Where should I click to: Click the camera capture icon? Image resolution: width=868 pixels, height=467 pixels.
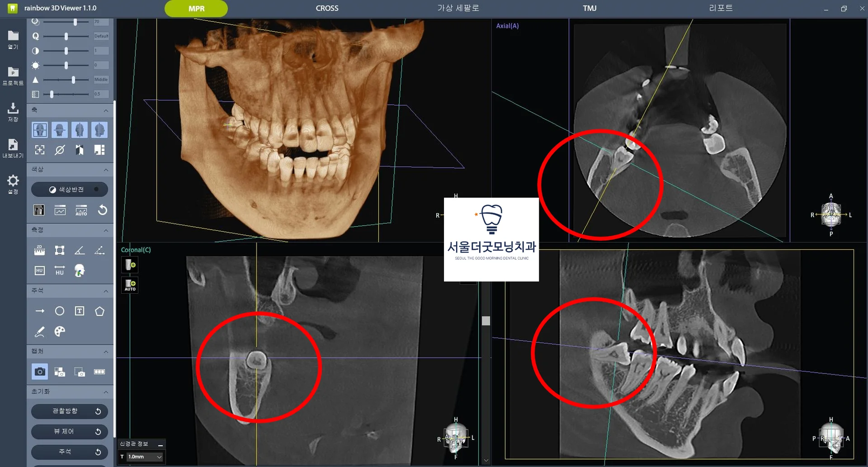coord(40,372)
